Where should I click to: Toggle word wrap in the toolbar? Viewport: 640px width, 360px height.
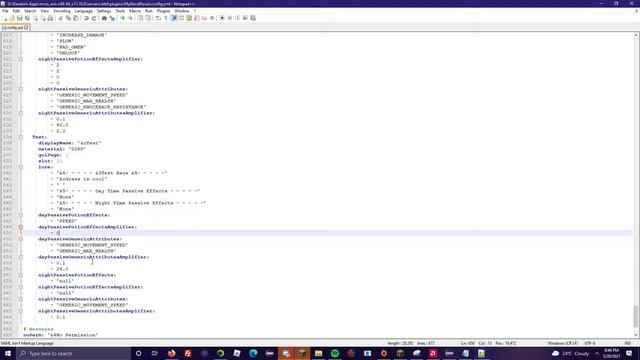[158, 18]
